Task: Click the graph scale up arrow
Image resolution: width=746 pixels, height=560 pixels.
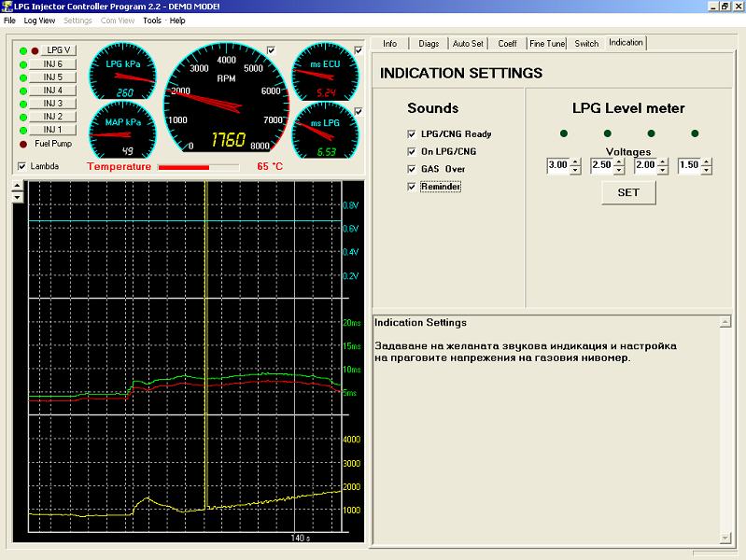Action: pyautogui.click(x=17, y=186)
